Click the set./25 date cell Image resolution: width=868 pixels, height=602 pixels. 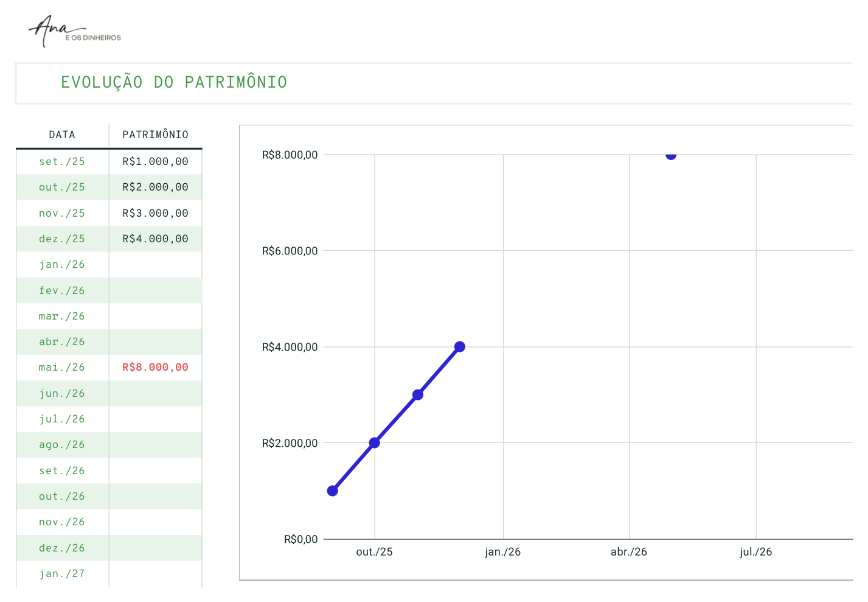[x=62, y=161]
